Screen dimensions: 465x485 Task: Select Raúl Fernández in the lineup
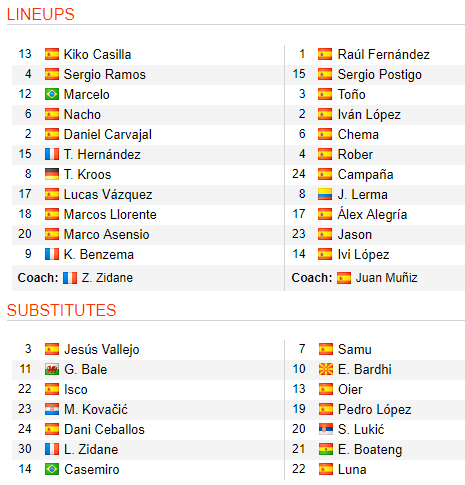384,55
